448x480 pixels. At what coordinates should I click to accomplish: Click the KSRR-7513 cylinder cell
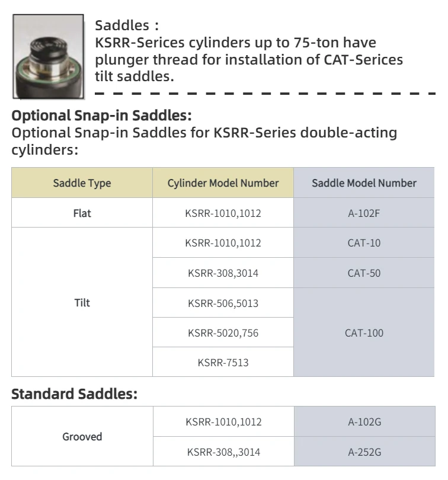point(223,362)
